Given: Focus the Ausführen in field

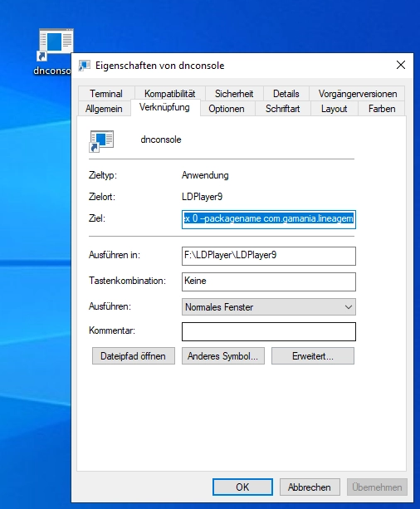Looking at the screenshot, I should click(269, 256).
